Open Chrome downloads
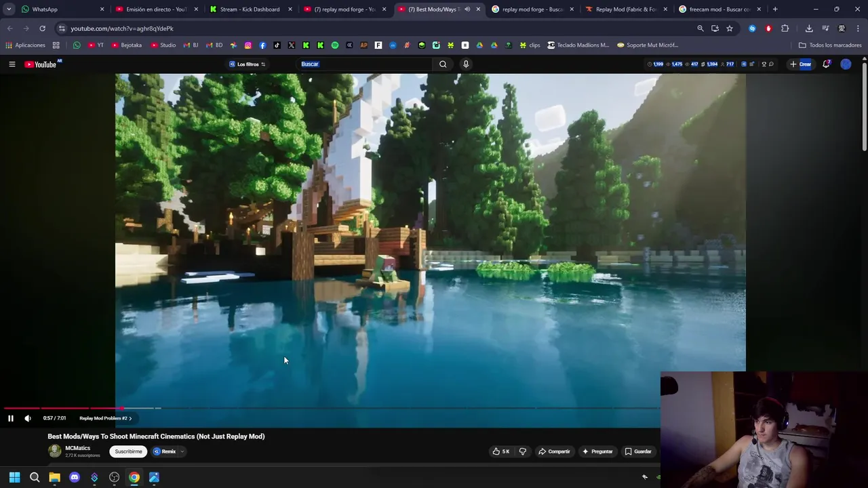Image resolution: width=868 pixels, height=488 pixels. [x=809, y=28]
